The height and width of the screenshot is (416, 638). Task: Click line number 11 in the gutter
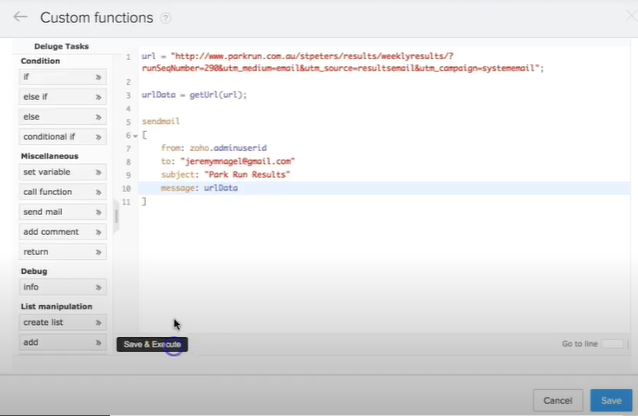[127, 202]
